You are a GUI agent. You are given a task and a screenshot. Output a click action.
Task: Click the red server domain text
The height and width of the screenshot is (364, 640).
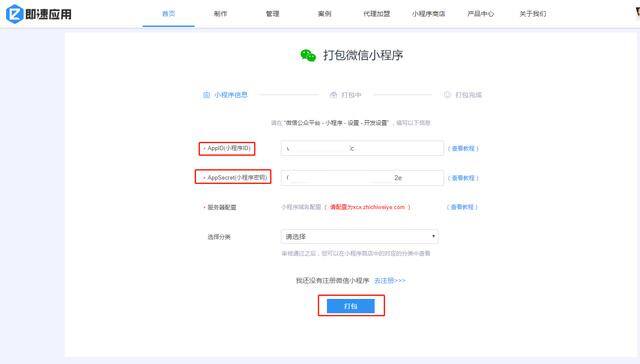[367, 207]
